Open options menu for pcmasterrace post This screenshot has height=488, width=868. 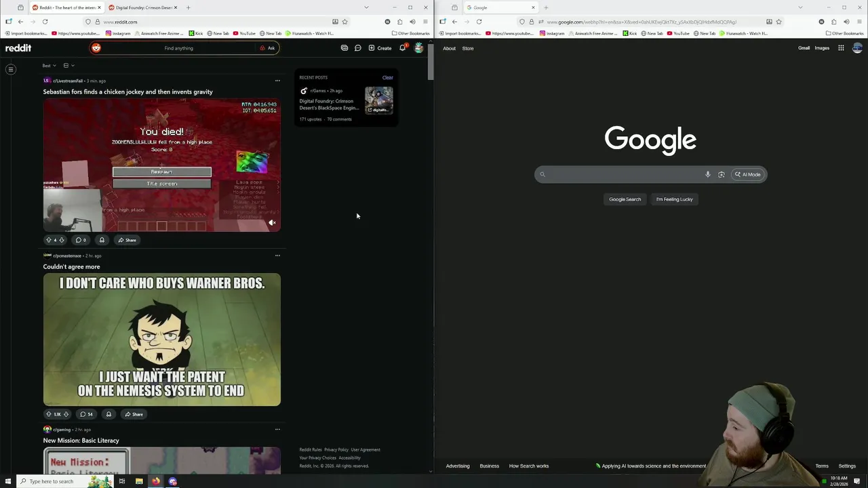[277, 256]
